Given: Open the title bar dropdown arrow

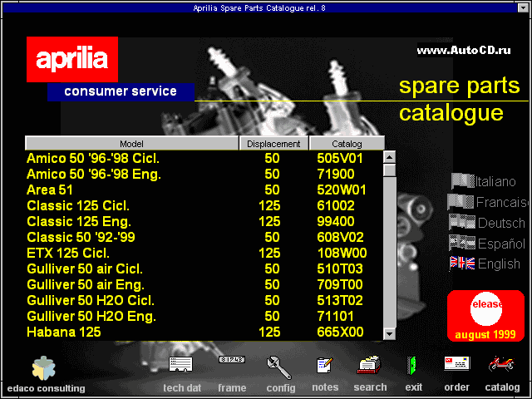Looking at the screenshot, I should [x=523, y=7].
